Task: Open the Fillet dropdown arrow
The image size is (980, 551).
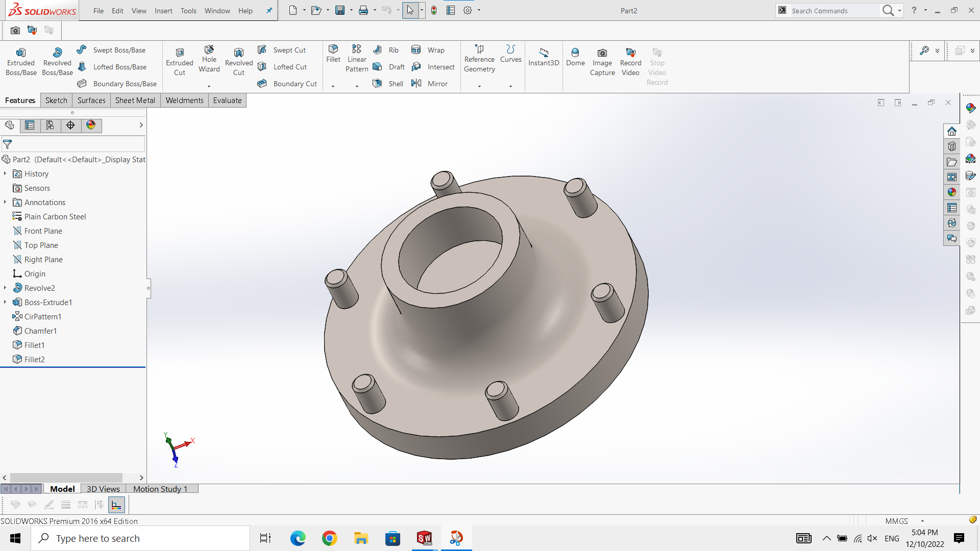Action: pos(333,86)
